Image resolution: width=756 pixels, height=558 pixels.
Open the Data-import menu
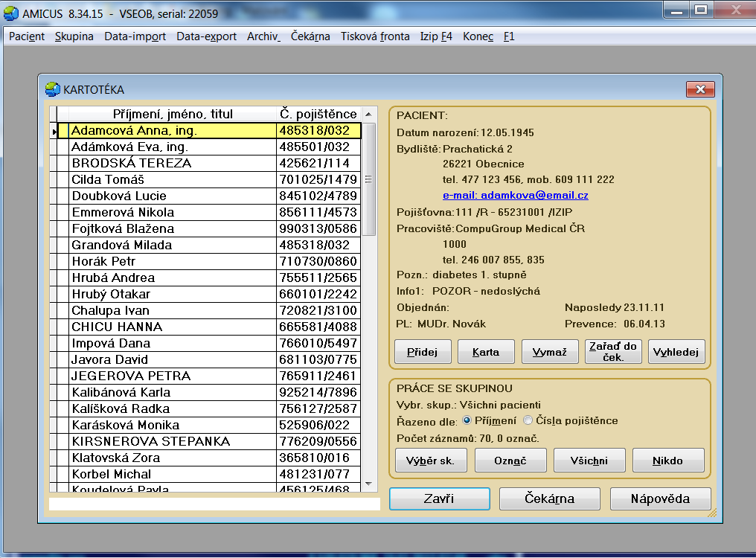tap(135, 36)
